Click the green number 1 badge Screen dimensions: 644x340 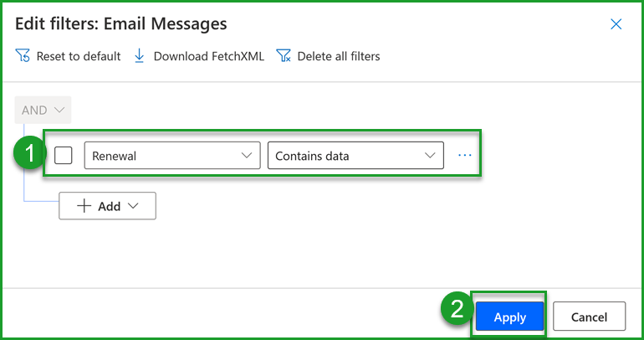pyautogui.click(x=28, y=155)
